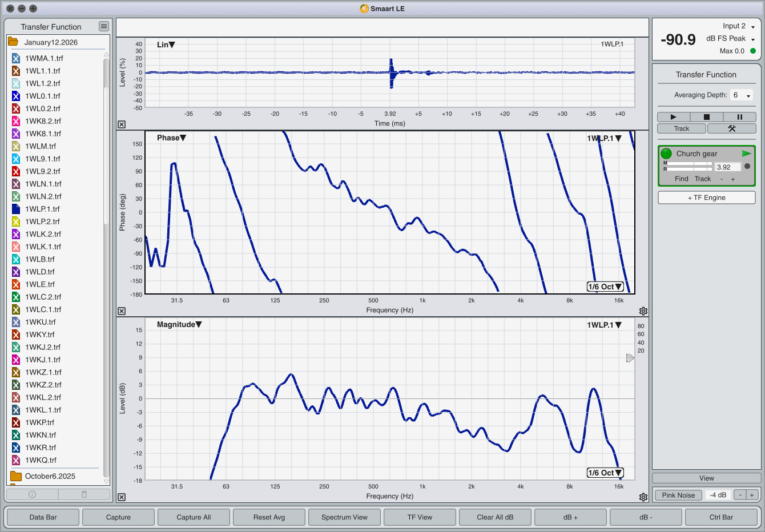
Task: Click the magnitude threshold slider arrow
Action: tap(630, 358)
